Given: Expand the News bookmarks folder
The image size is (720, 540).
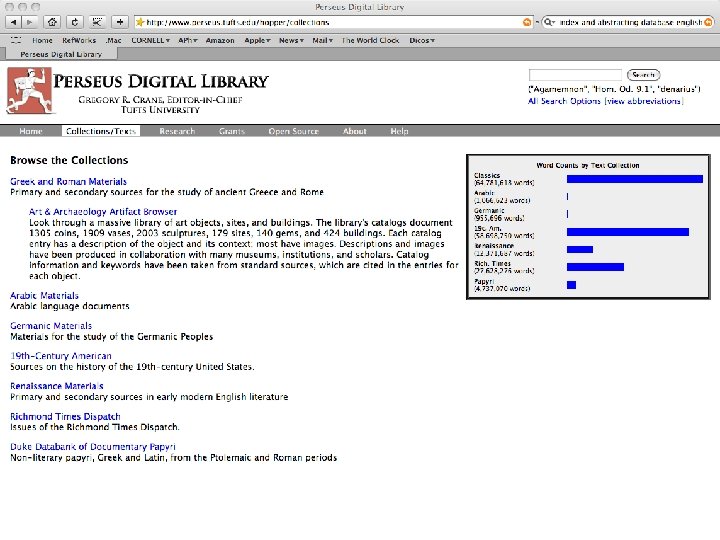Looking at the screenshot, I should pyautogui.click(x=291, y=40).
